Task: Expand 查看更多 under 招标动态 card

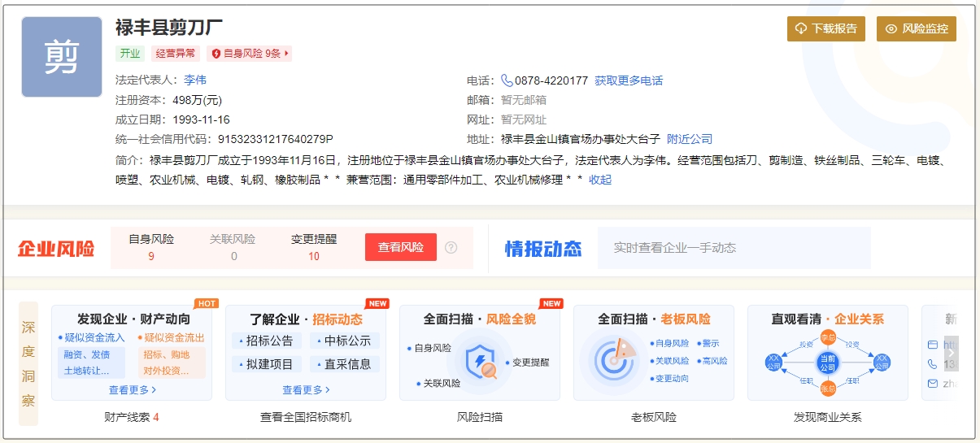Action: point(306,390)
